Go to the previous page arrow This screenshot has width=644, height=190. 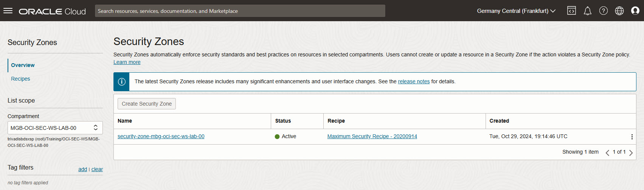point(607,153)
